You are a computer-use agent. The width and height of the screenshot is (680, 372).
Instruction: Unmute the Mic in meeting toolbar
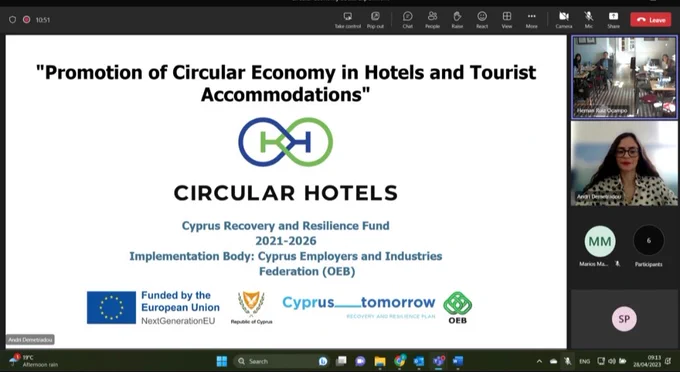coord(588,20)
